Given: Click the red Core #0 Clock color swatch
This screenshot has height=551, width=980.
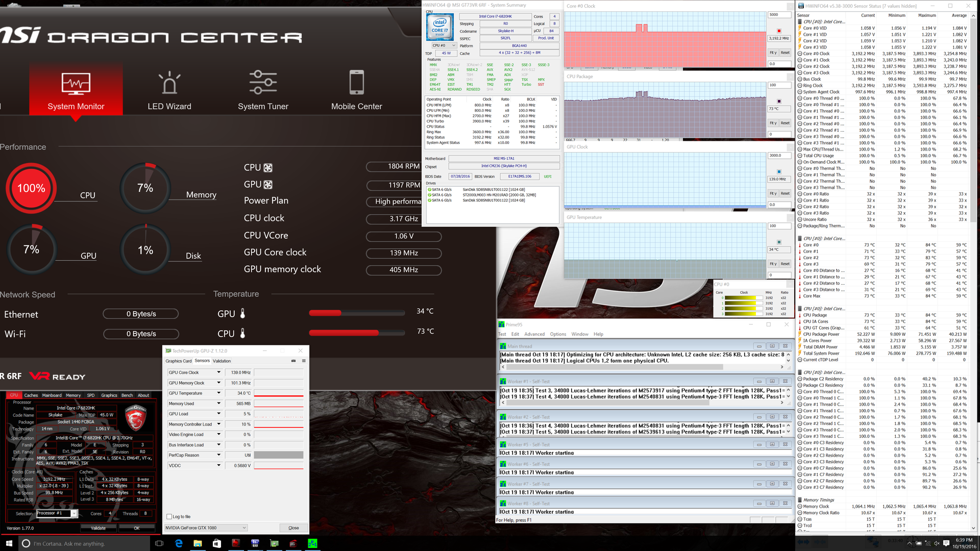Looking at the screenshot, I should coord(779,31).
